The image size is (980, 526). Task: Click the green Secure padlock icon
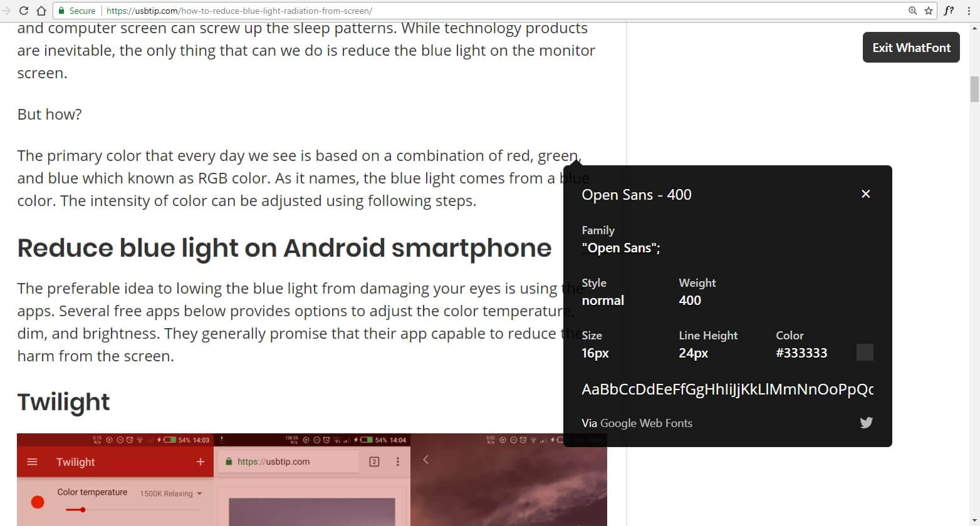61,11
